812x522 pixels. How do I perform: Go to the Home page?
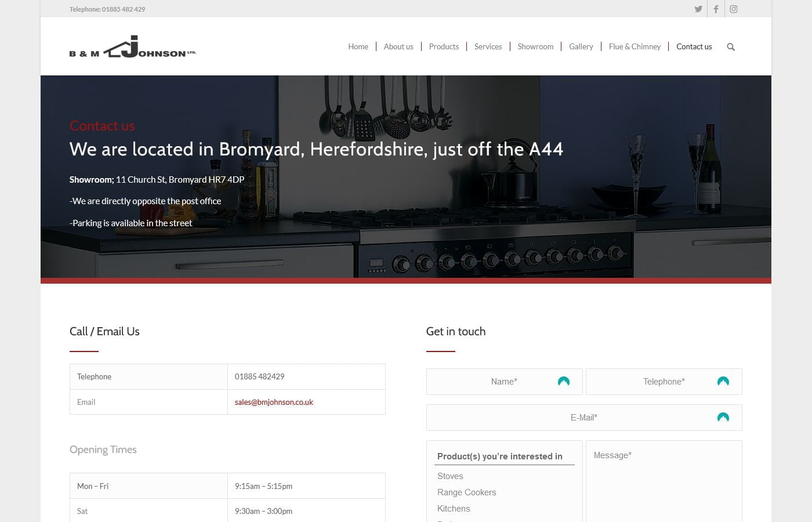click(358, 46)
